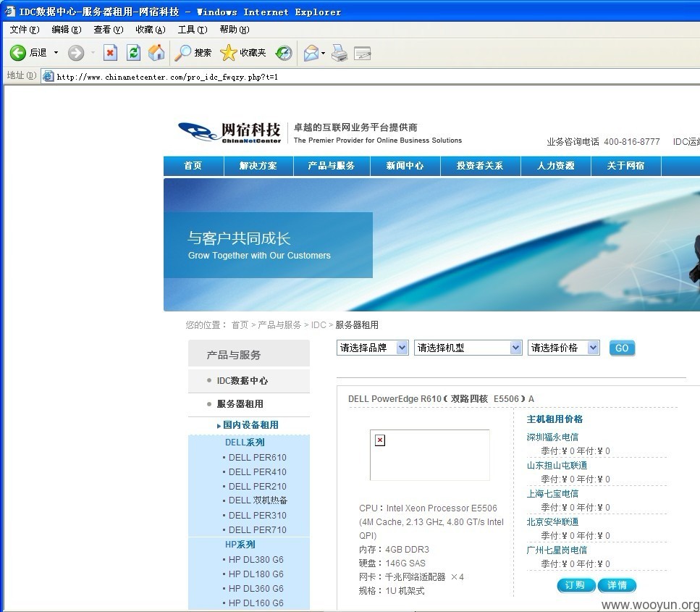The width and height of the screenshot is (700, 612).
Task: Open HP系列 sidebar heading
Action: (x=240, y=545)
